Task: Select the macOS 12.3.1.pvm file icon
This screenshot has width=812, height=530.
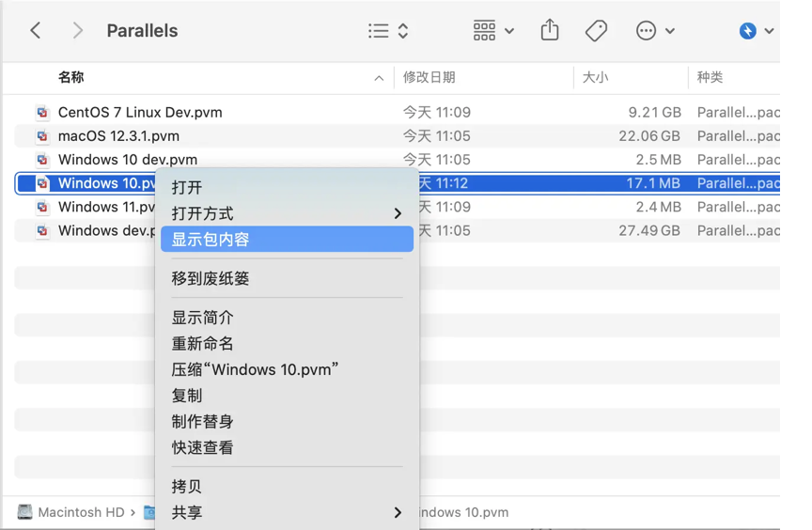Action: point(42,136)
